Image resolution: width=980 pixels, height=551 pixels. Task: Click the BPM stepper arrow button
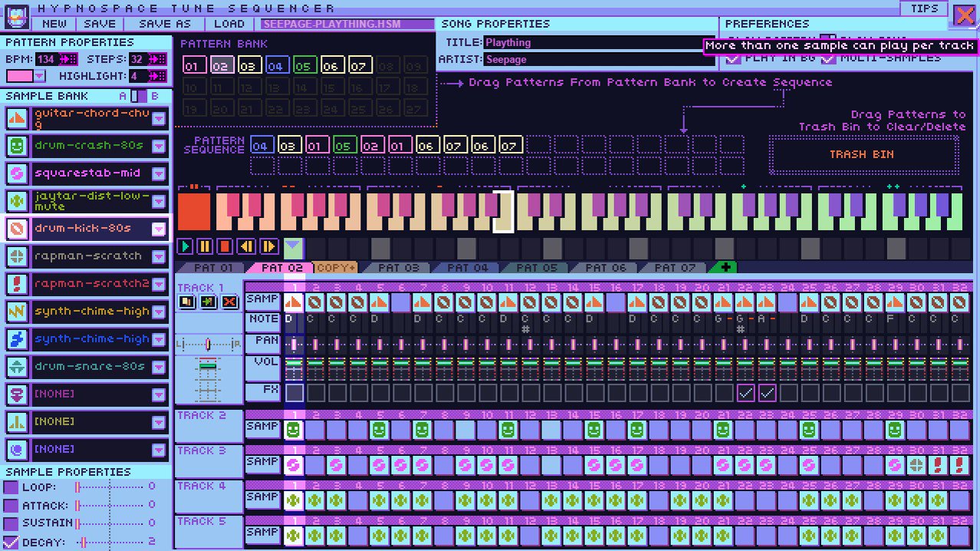pyautogui.click(x=67, y=59)
